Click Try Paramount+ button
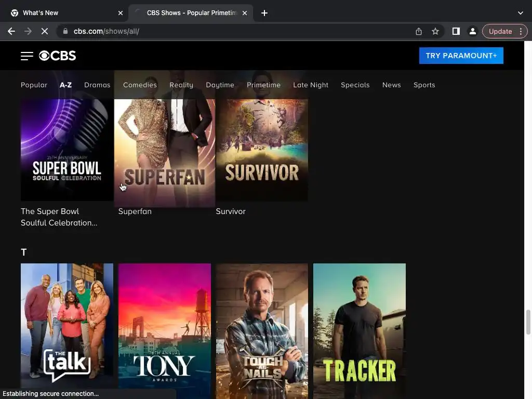The width and height of the screenshot is (532, 399). 461,56
